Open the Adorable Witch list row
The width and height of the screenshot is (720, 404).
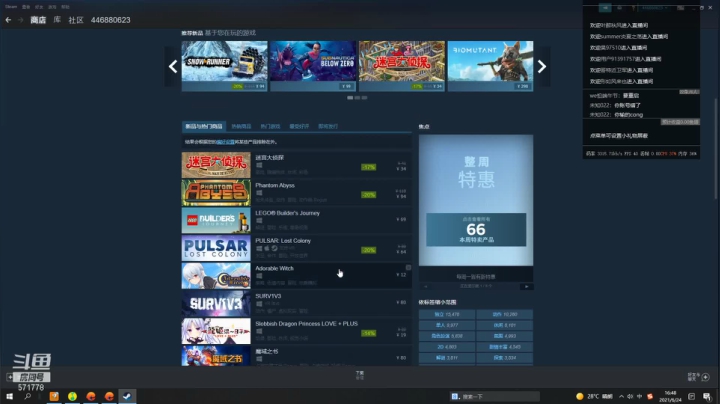pyautogui.click(x=296, y=275)
